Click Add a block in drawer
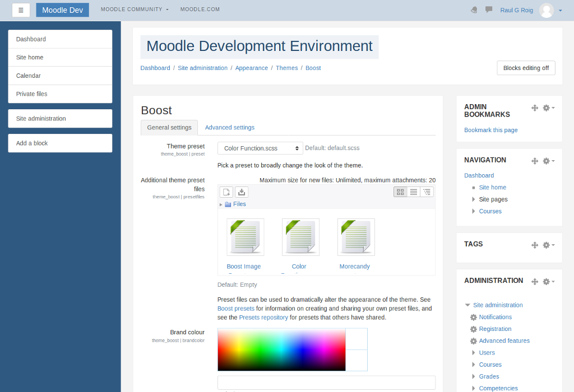 [60, 143]
